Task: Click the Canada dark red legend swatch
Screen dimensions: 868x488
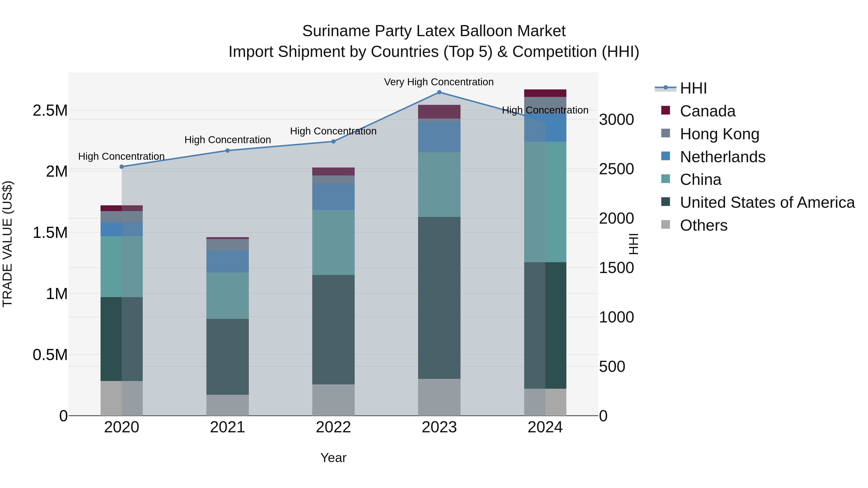Action: pyautogui.click(x=665, y=110)
